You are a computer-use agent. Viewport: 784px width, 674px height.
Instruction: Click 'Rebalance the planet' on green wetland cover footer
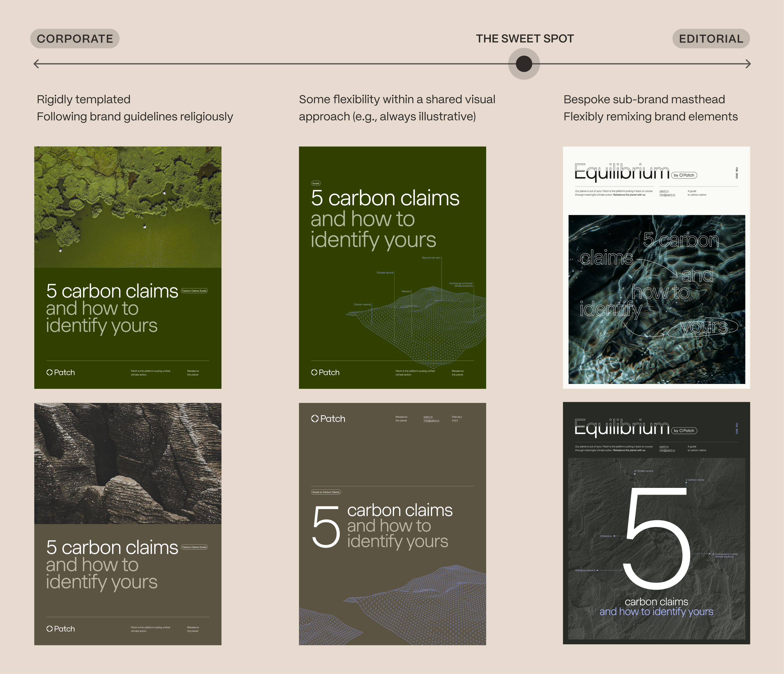[193, 373]
